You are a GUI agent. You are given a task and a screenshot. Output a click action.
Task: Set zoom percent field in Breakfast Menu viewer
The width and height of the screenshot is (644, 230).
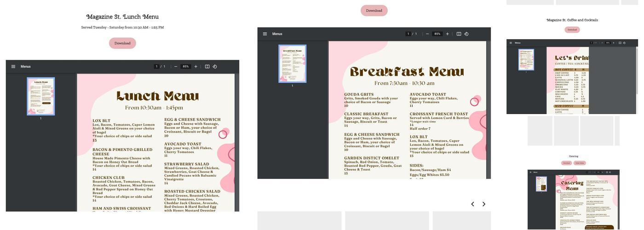(x=437, y=34)
